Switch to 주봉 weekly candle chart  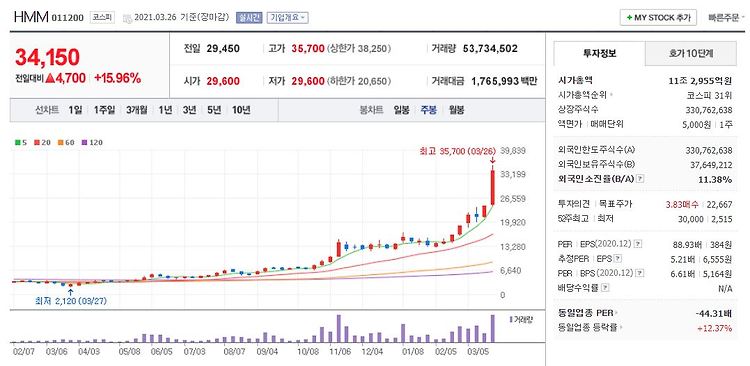coord(429,110)
